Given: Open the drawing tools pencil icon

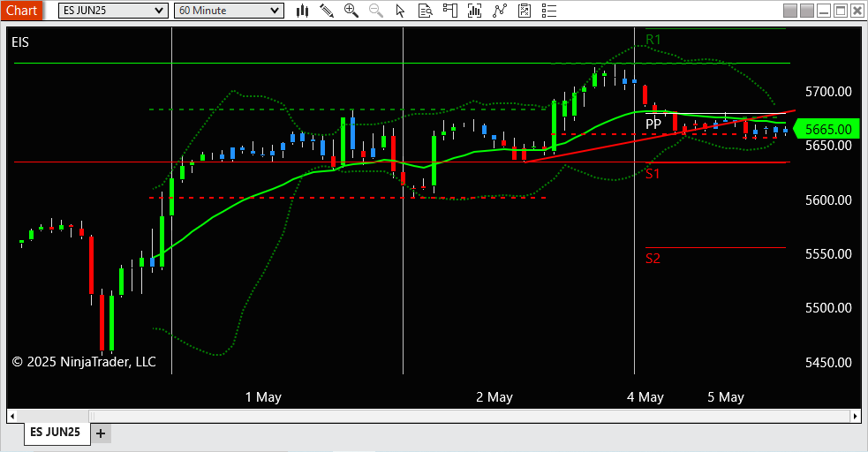Looking at the screenshot, I should [327, 11].
